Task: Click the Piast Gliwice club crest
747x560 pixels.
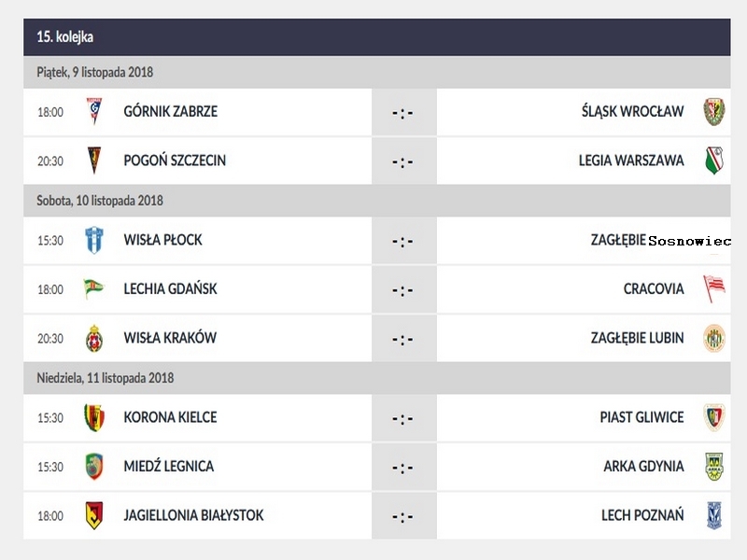Action: (713, 417)
